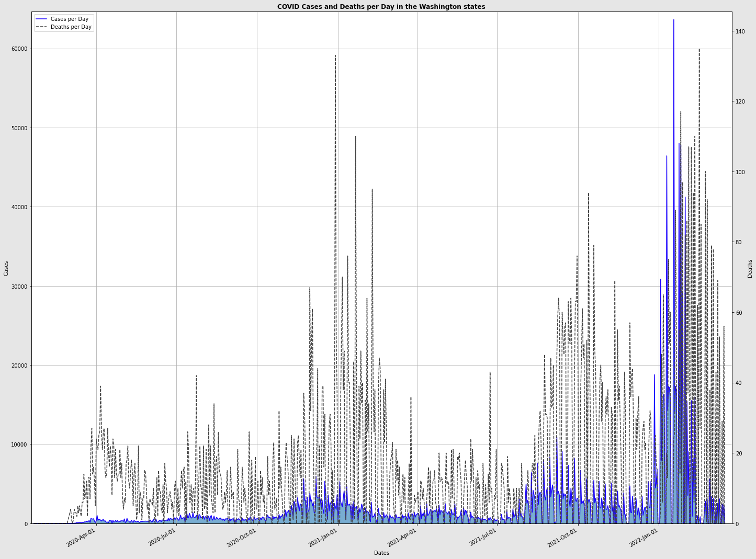This screenshot has width=756, height=559.
Task: Click the 120 deaths axis tick
Action: 740,101
